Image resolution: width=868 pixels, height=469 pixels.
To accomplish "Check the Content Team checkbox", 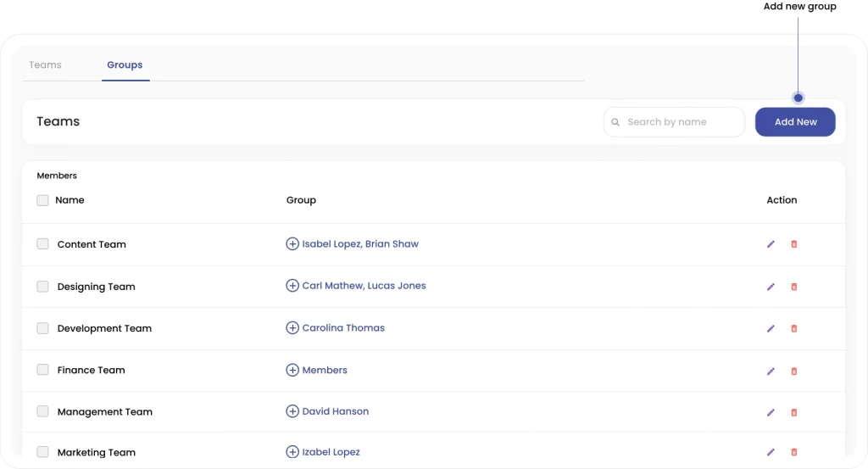I will [42, 243].
